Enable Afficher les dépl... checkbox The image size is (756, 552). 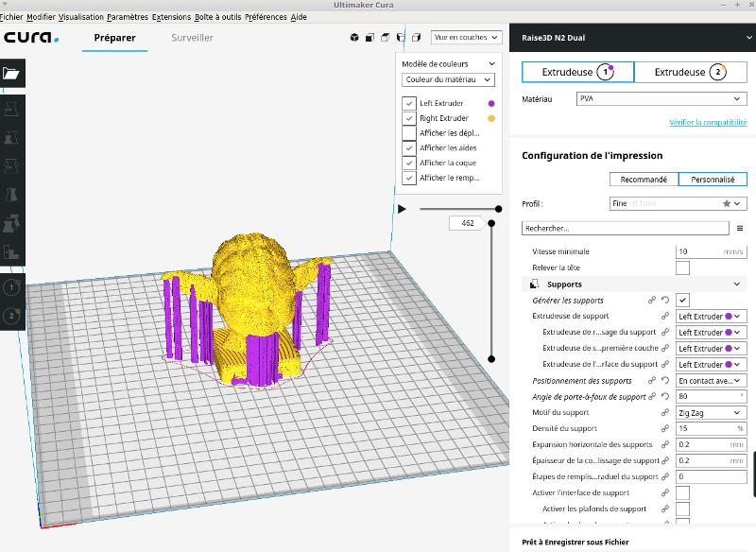tap(409, 133)
